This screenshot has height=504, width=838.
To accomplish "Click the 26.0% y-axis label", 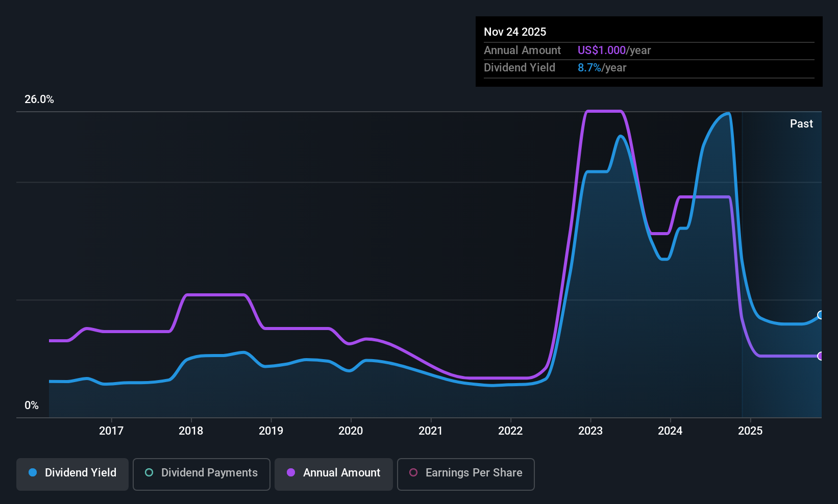I will 39,99.
